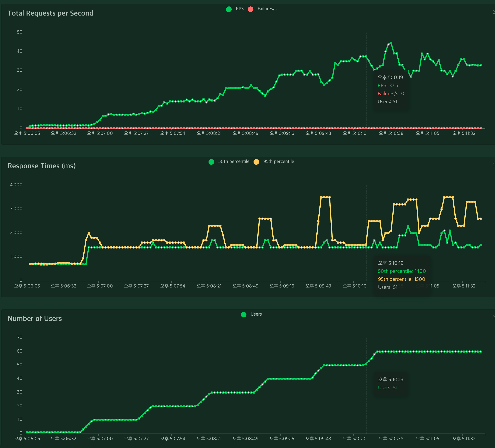495x448 pixels.
Task: Click the Number of Users heading
Action: click(35, 319)
